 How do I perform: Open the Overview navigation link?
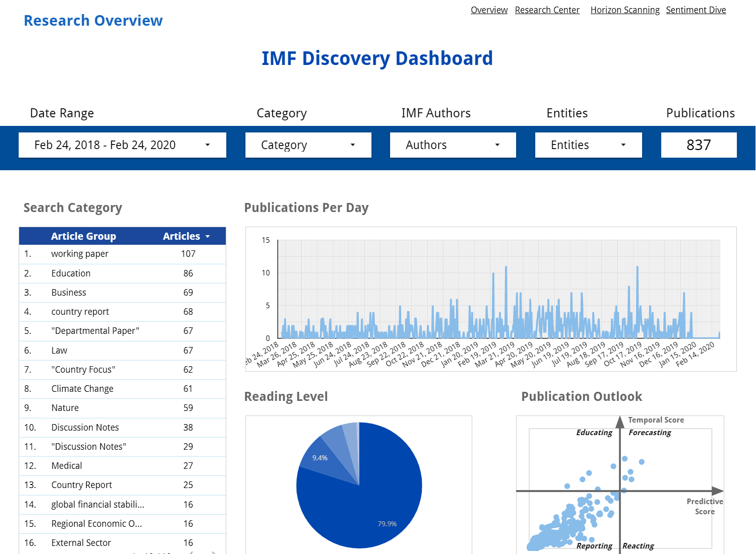(489, 10)
